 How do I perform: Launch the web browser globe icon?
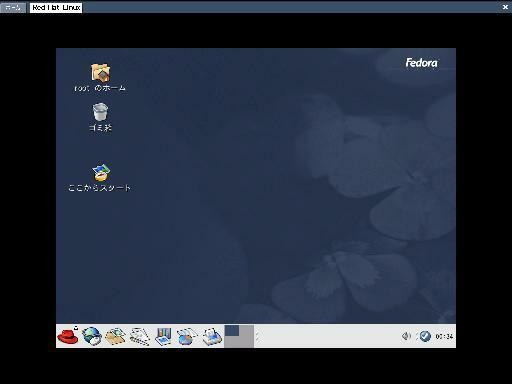point(92,336)
